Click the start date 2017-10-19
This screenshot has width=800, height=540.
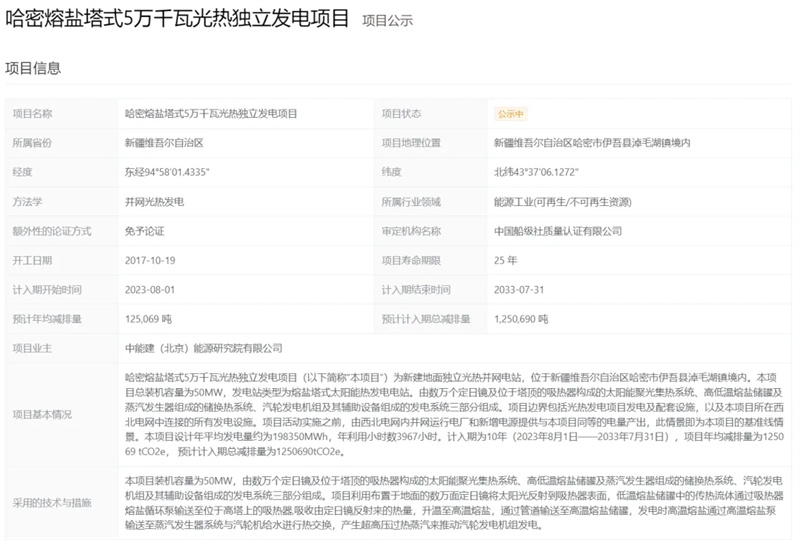(149, 260)
